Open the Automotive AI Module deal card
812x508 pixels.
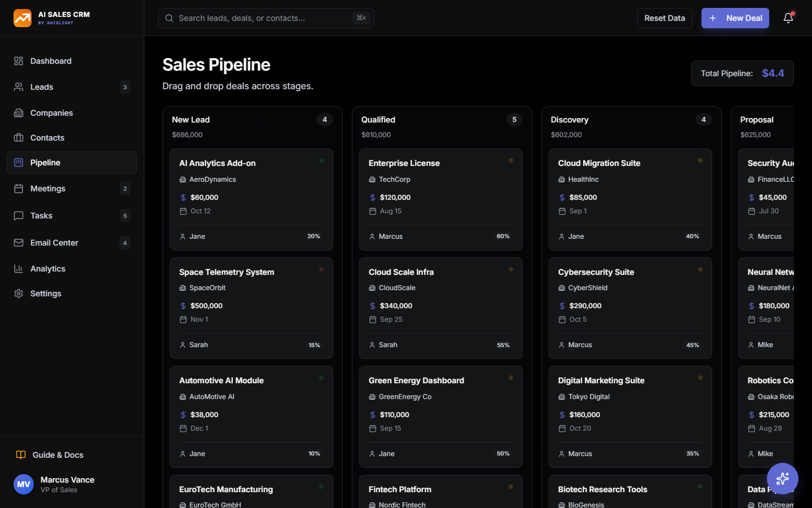click(x=251, y=417)
